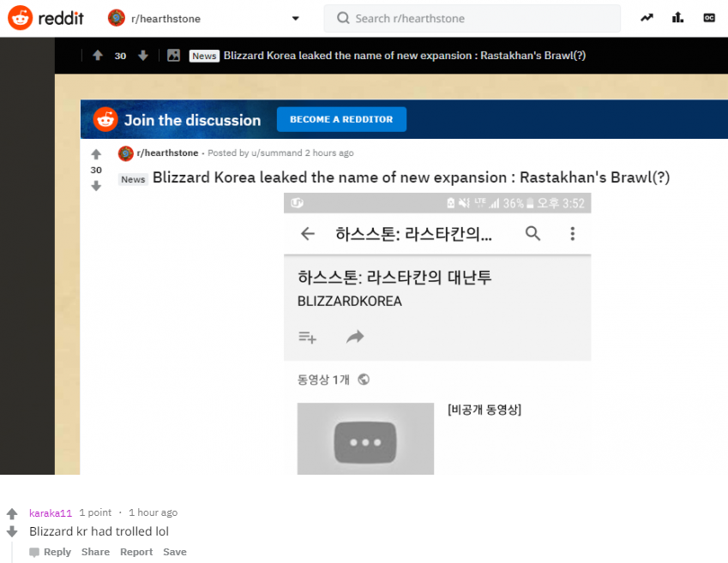
Task: Click r/hearthstone subreddit avatar beside post info
Action: (x=126, y=153)
